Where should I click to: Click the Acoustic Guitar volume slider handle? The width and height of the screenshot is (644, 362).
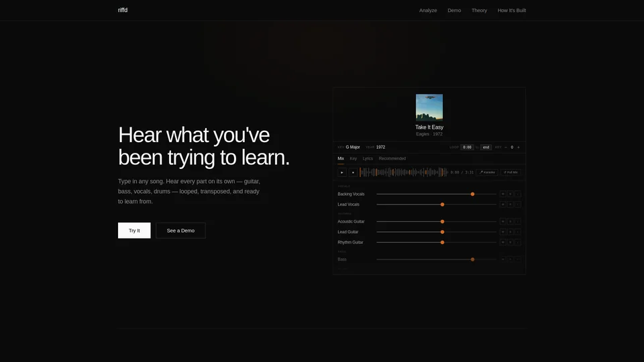click(x=442, y=222)
